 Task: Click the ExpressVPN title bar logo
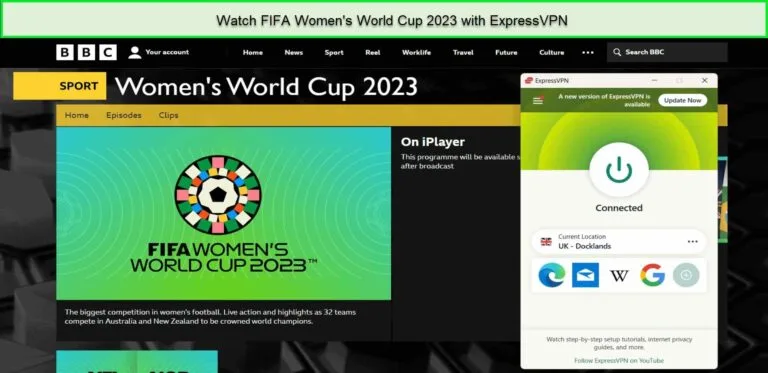(x=528, y=80)
